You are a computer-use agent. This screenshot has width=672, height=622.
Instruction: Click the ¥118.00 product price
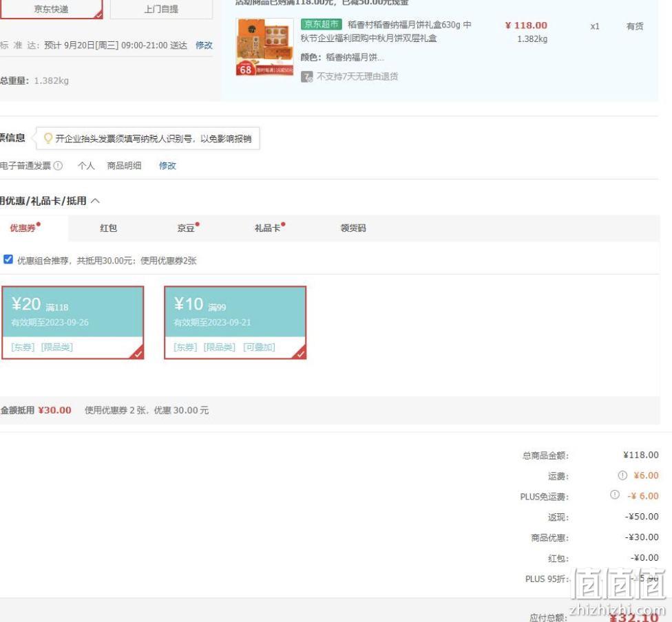click(x=526, y=25)
